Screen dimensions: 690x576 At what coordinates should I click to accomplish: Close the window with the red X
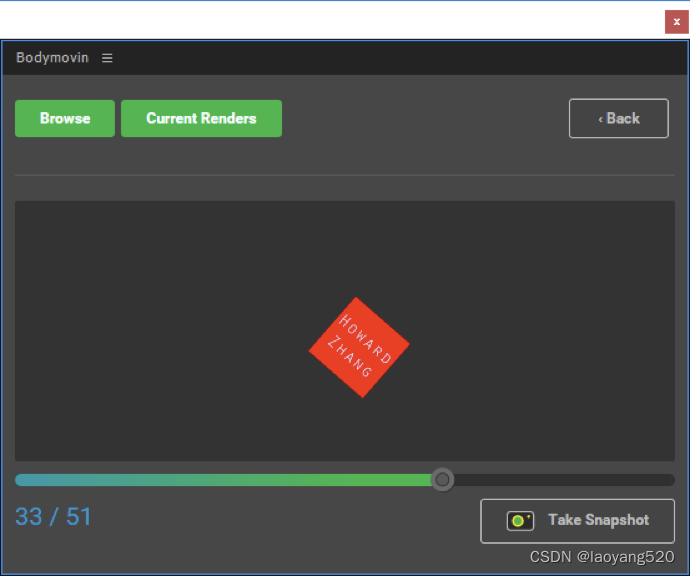click(x=677, y=22)
